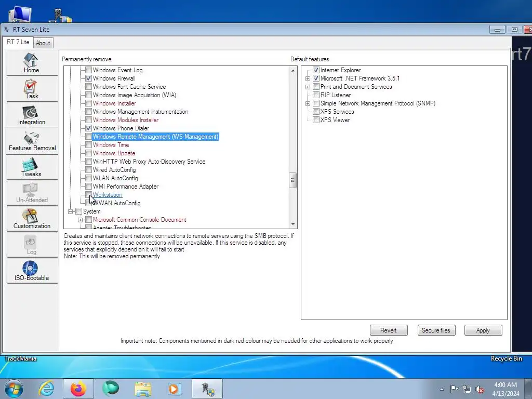Click the RT Seven Lite title bar icon
This screenshot has height=399, width=532.
[x=6, y=30]
